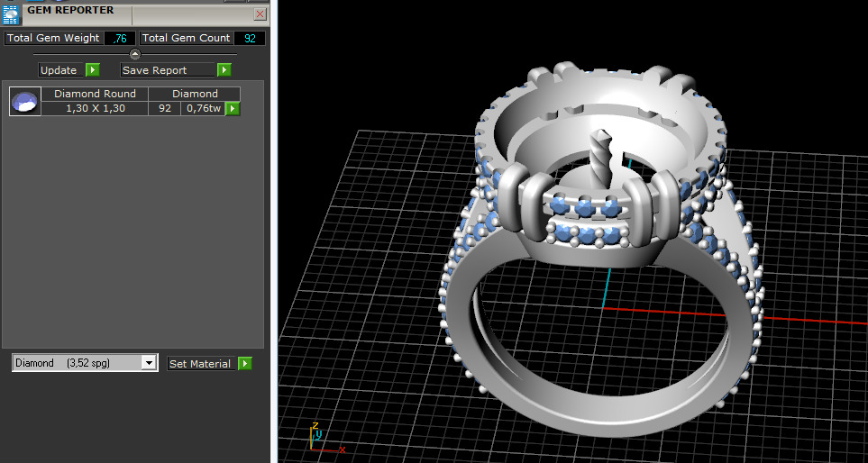
Task: Click the Set Material button label
Action: point(202,363)
